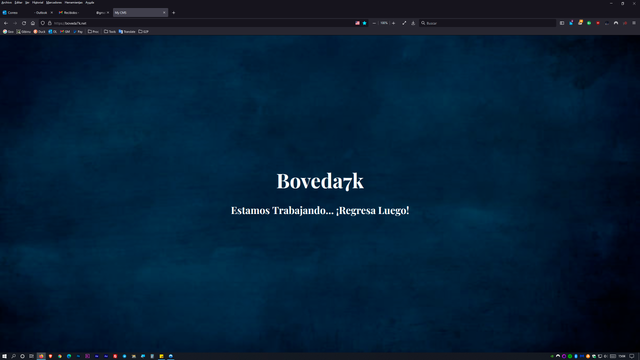
Task: Open the green circle extension
Action: pos(589,23)
